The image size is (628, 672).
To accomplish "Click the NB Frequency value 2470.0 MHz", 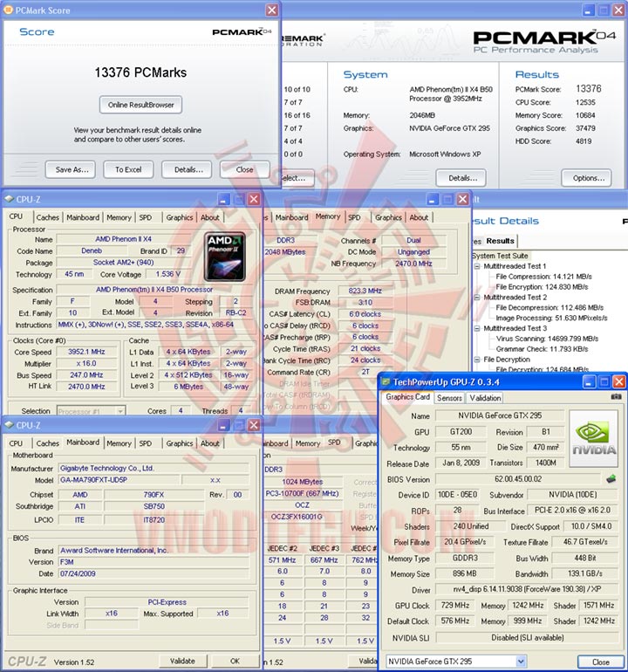I will click(413, 264).
